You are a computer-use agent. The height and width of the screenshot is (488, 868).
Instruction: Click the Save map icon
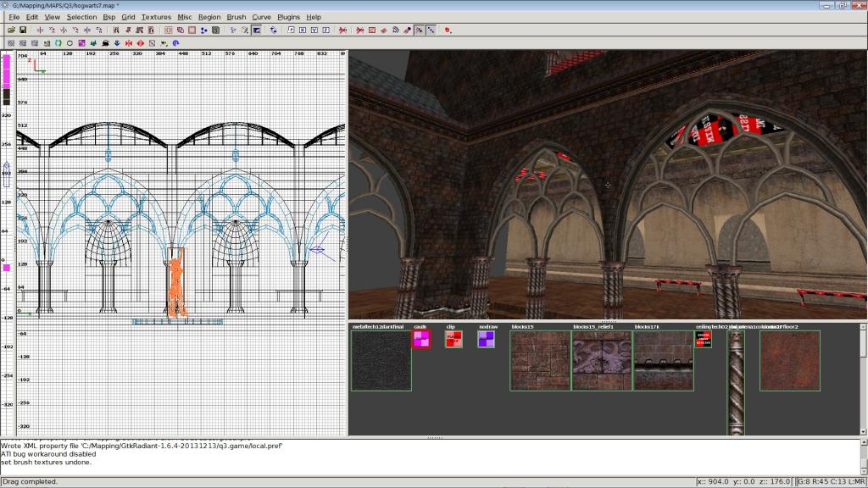coord(23,30)
